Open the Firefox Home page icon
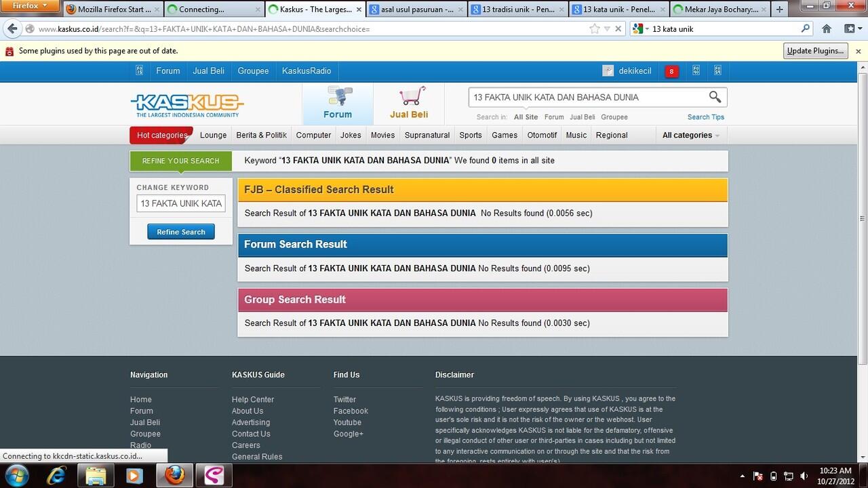The image size is (868, 488). 827,29
